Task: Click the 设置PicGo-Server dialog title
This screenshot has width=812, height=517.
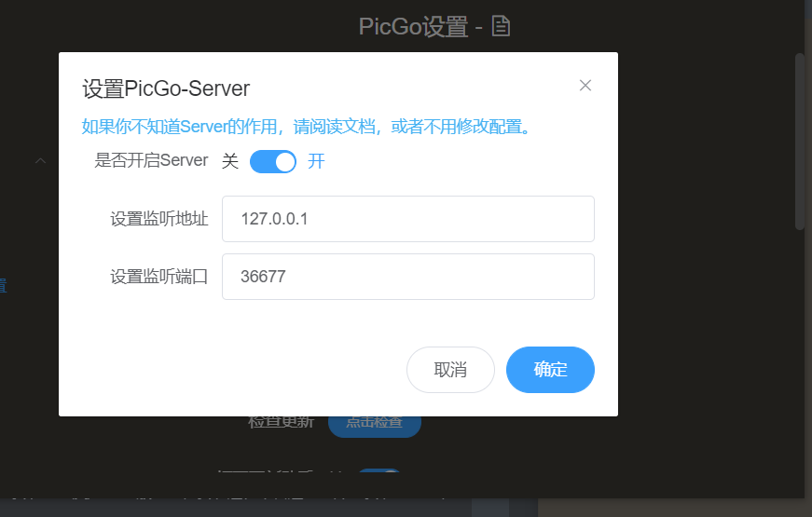Action: tap(166, 88)
